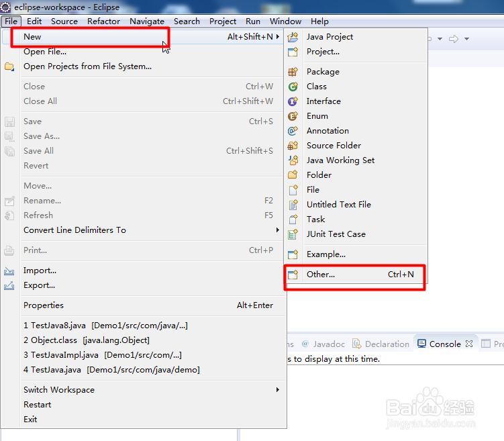Screen dimensions: 504x441
Task: Click the green Class icon
Action: pos(293,87)
